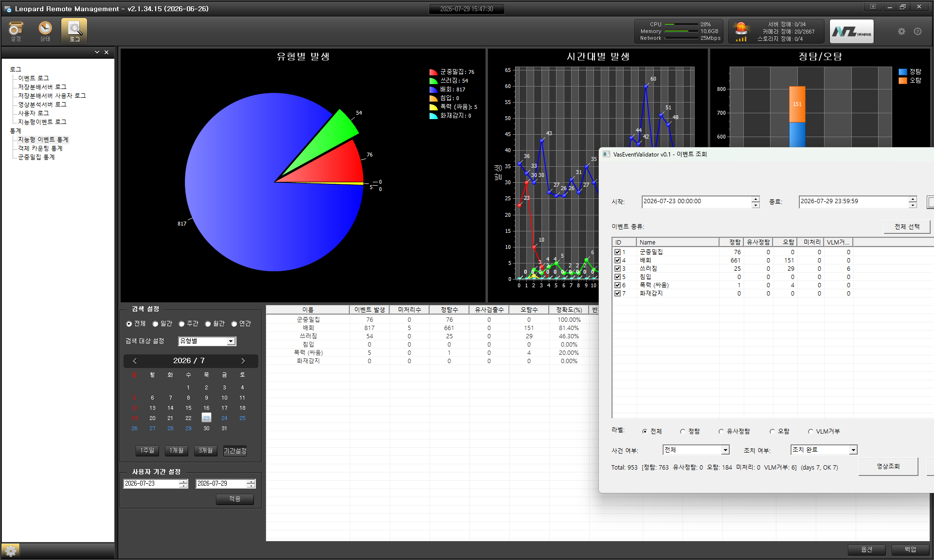Click the start date spinner in 사용자 기간 설정
This screenshot has height=560, width=934.
[x=183, y=484]
